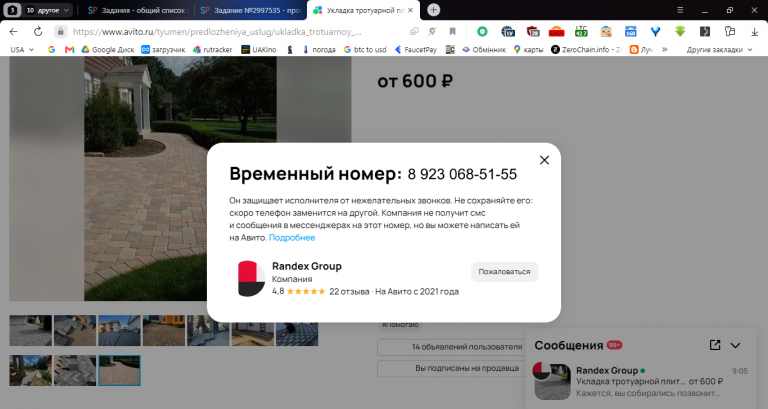
Task: Reload the page
Action: pyautogui.click(x=38, y=31)
